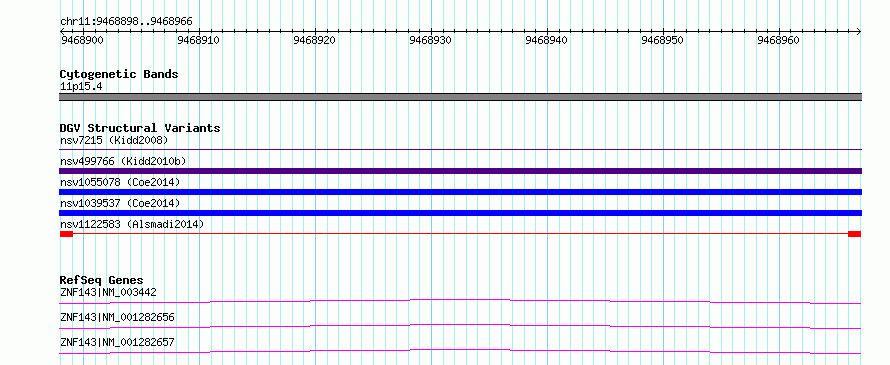Open the ZNF143|NM_003442 gene label

108,292
